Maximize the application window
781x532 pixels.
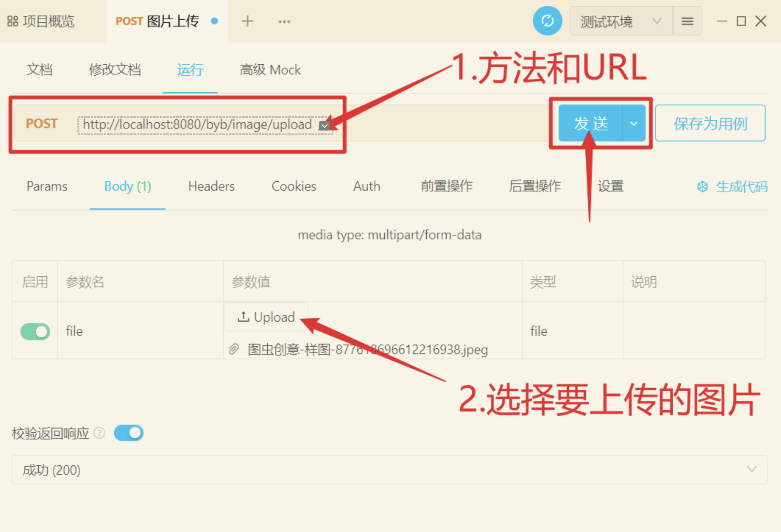(741, 21)
